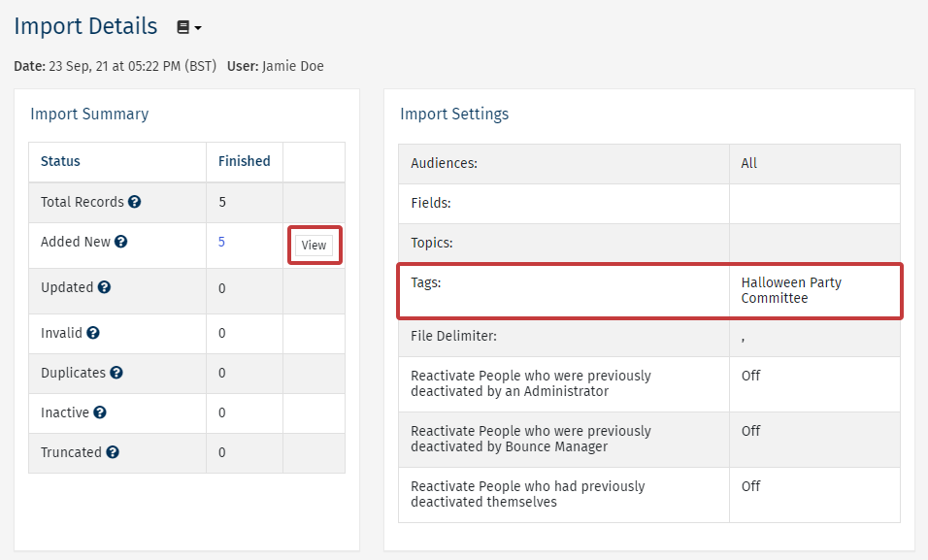Open the blue 5 link for Added New
928x560 pixels.
(221, 242)
